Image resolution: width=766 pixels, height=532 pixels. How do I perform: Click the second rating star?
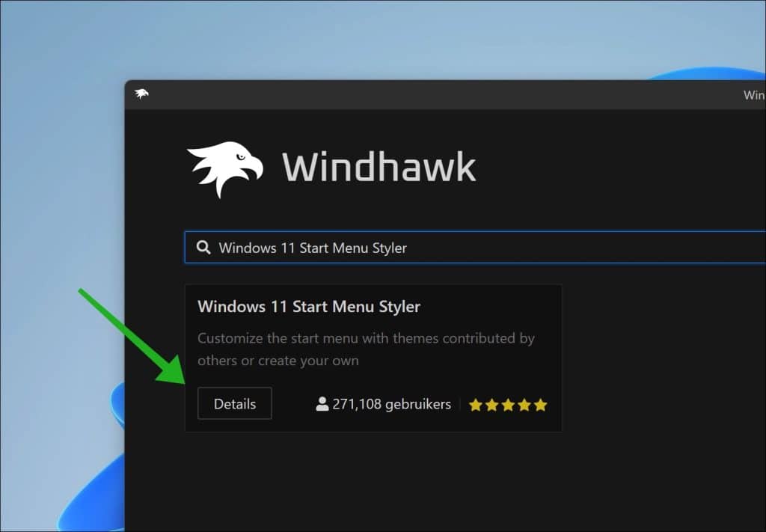491,406
